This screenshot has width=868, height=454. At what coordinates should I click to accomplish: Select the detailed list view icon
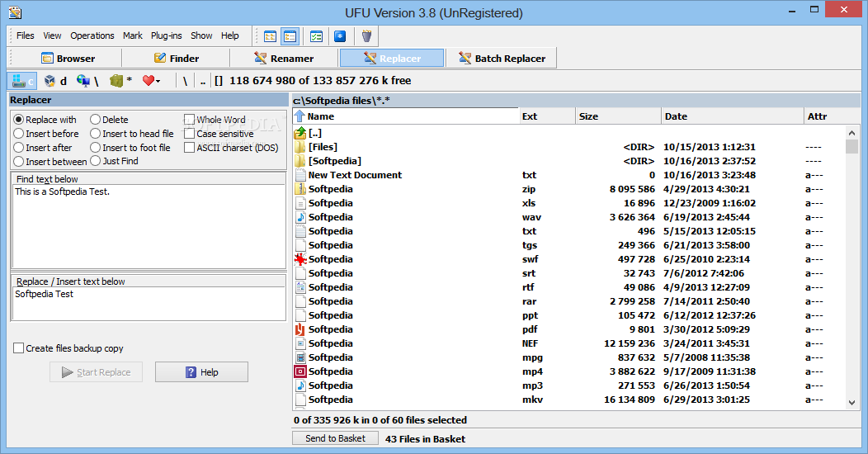pyautogui.click(x=290, y=36)
